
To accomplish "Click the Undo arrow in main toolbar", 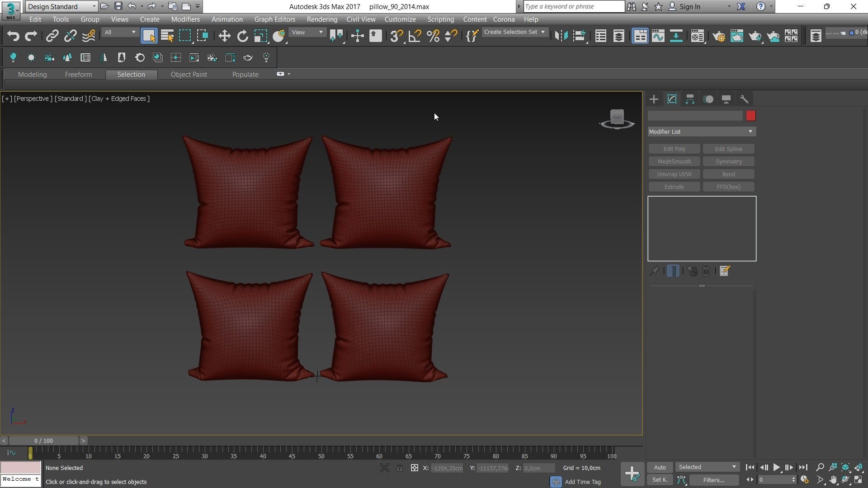I will pyautogui.click(x=13, y=36).
